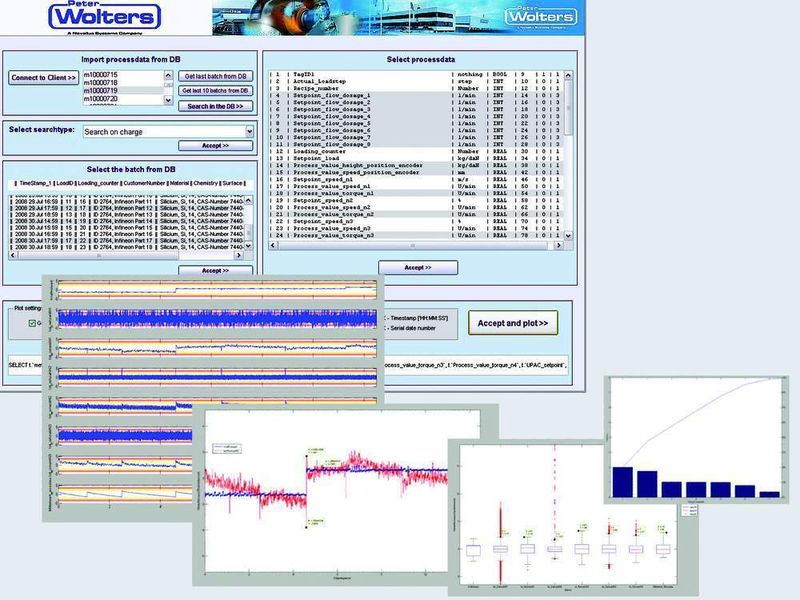Select the Setpoint_speed_n1 row

click(x=415, y=180)
